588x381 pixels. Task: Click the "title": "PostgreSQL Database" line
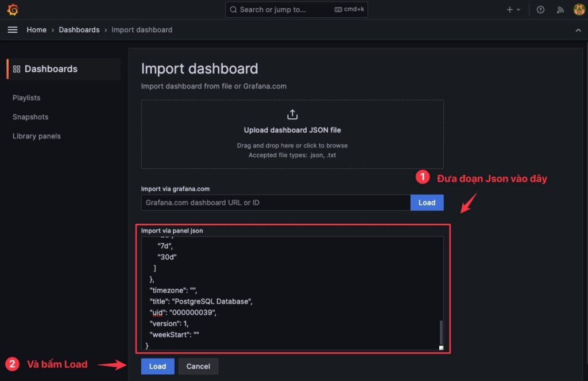click(x=201, y=301)
